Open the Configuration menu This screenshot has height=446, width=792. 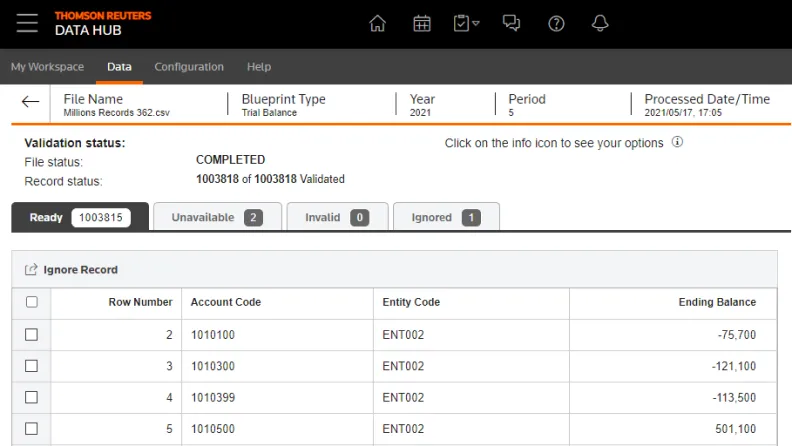click(x=189, y=67)
